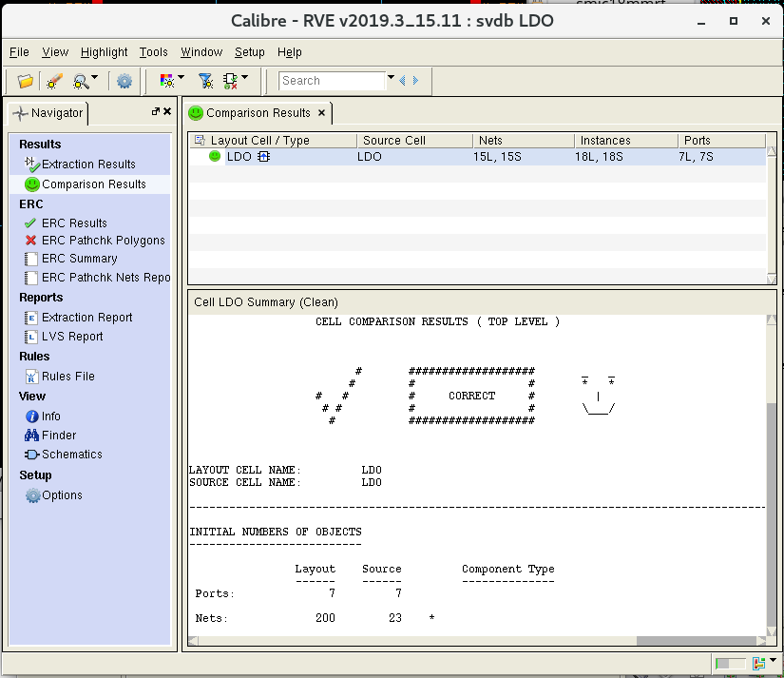The width and height of the screenshot is (784, 678).
Task: Undock the Navigator panel
Action: tap(156, 111)
